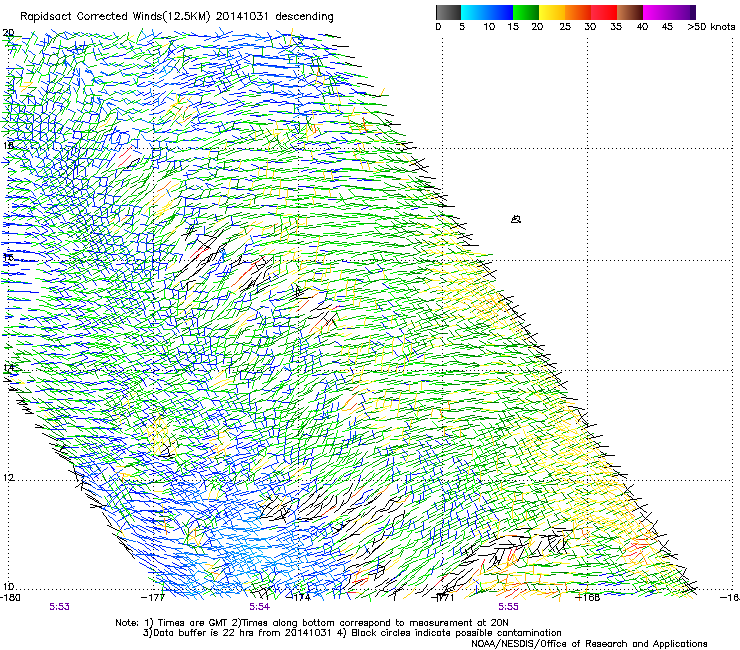Click the latitude label '20' on left axis
This screenshot has width=740, height=650.
tap(8, 33)
